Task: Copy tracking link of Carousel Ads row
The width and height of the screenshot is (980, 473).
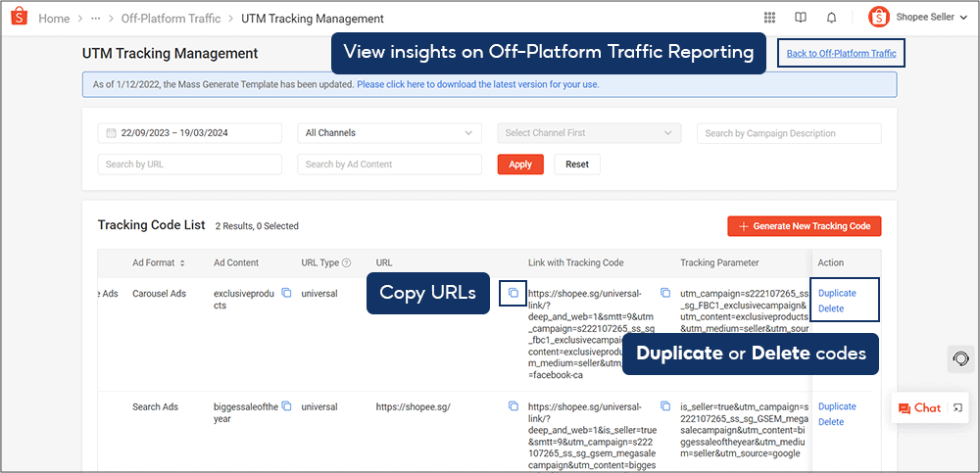Action: point(665,293)
